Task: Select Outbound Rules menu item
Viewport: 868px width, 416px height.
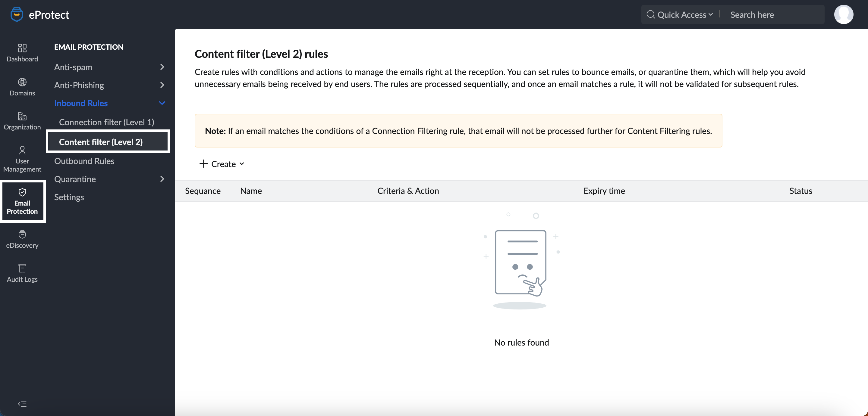Action: [84, 160]
